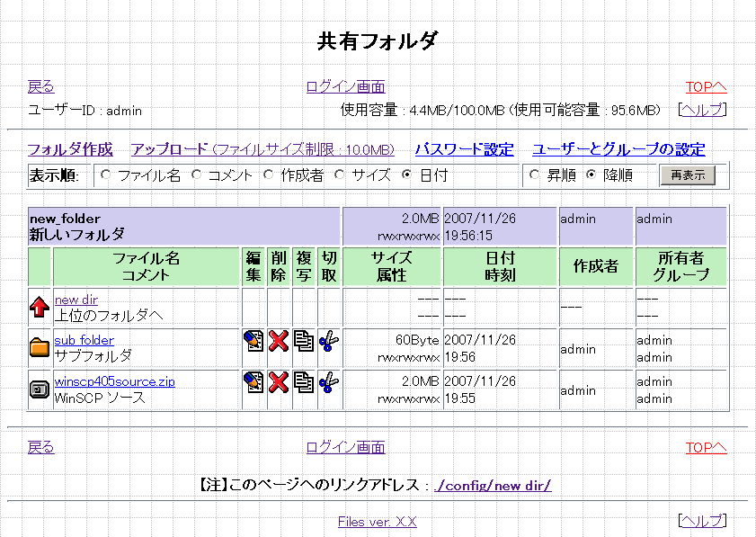The width and height of the screenshot is (756, 537).
Task: Click the edit icon for sub_folder
Action: [x=253, y=341]
